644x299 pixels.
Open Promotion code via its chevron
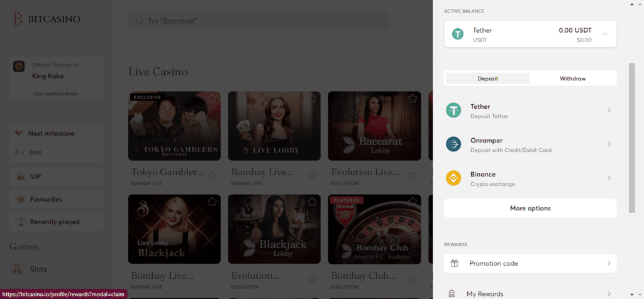click(609, 263)
